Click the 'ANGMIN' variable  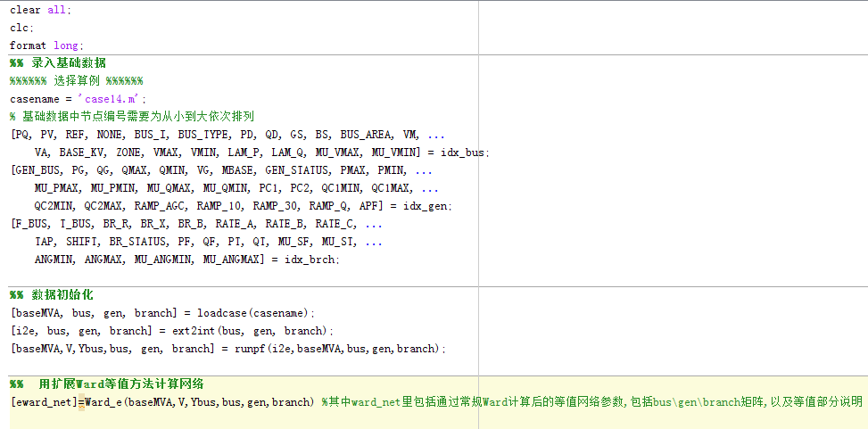point(54,259)
